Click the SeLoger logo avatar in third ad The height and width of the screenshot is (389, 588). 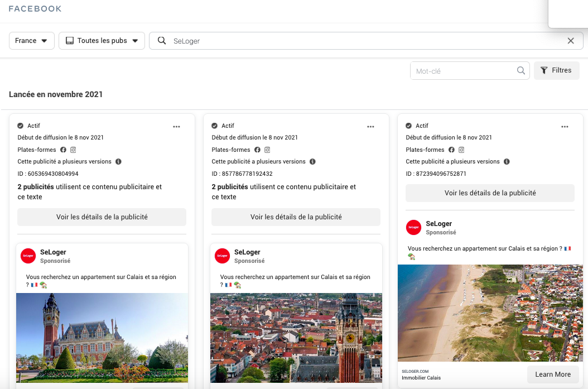(x=413, y=228)
